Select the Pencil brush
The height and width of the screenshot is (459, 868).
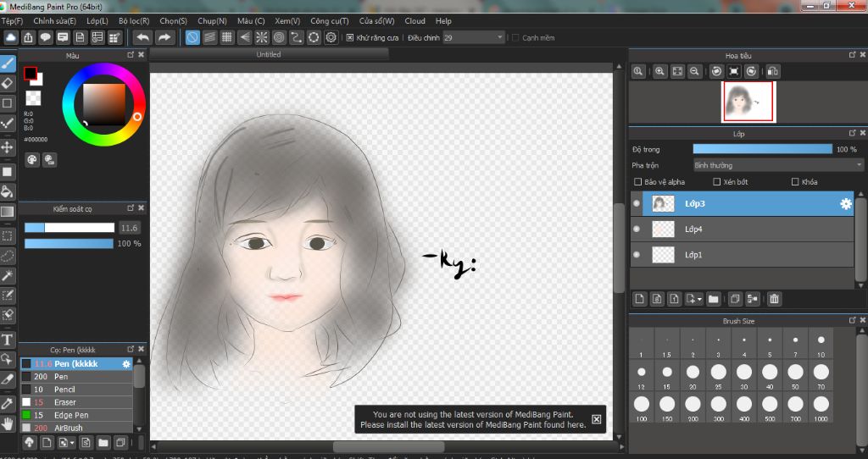tap(76, 390)
